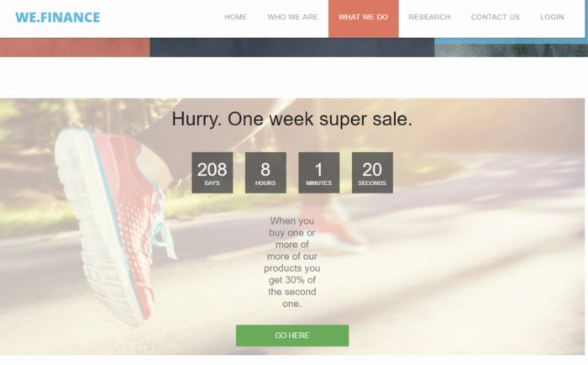Viewport: 588px width, 365px height.
Task: Click the orange color band under header
Action: pyautogui.click(x=75, y=47)
